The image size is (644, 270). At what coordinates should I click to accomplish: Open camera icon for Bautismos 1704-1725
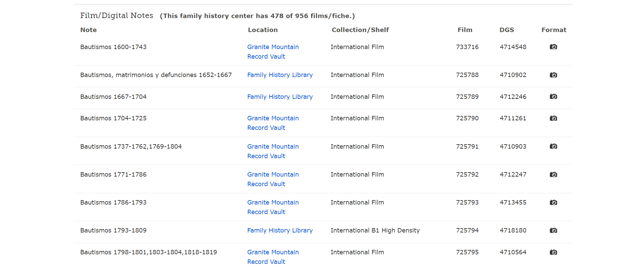(553, 118)
